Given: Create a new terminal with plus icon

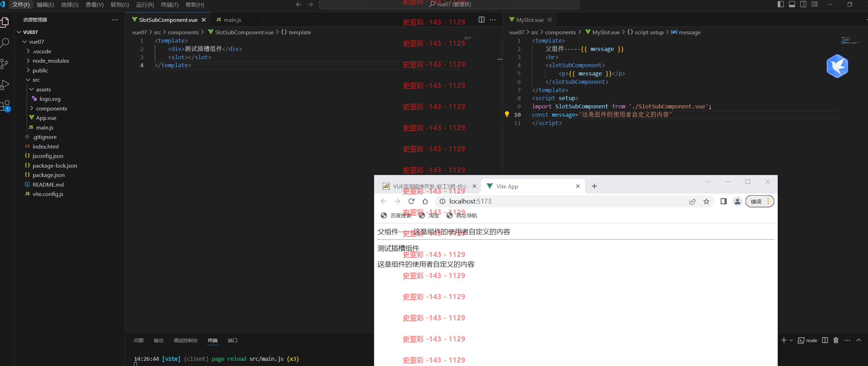Looking at the screenshot, I should point(784,340).
